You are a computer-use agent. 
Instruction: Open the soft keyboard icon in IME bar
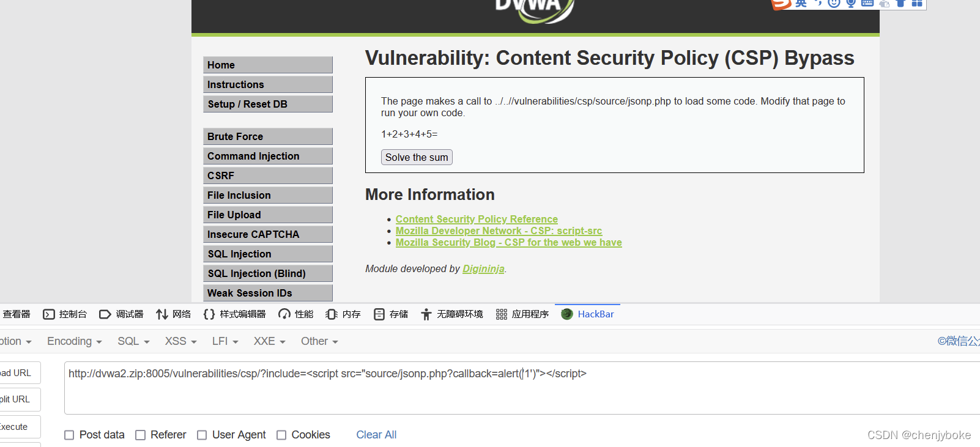tap(867, 3)
